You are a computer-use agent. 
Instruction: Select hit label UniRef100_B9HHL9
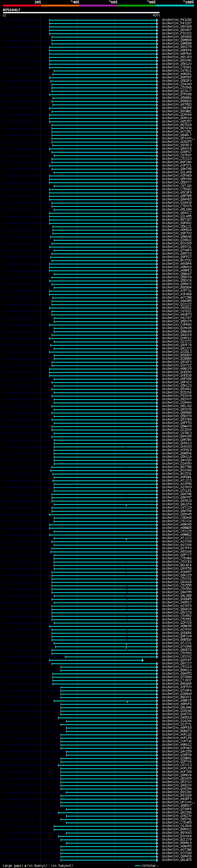tap(177, 843)
